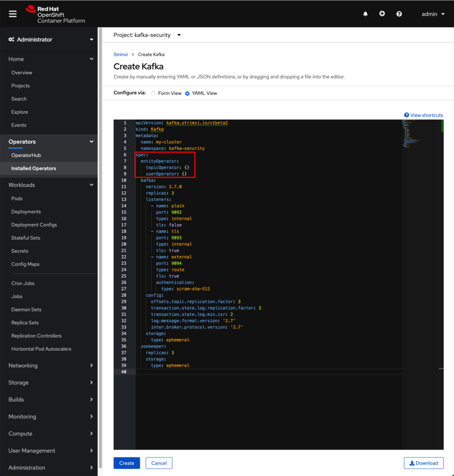Click the editor minimap preview
Viewport: 454px width, 476px height.
411,134
